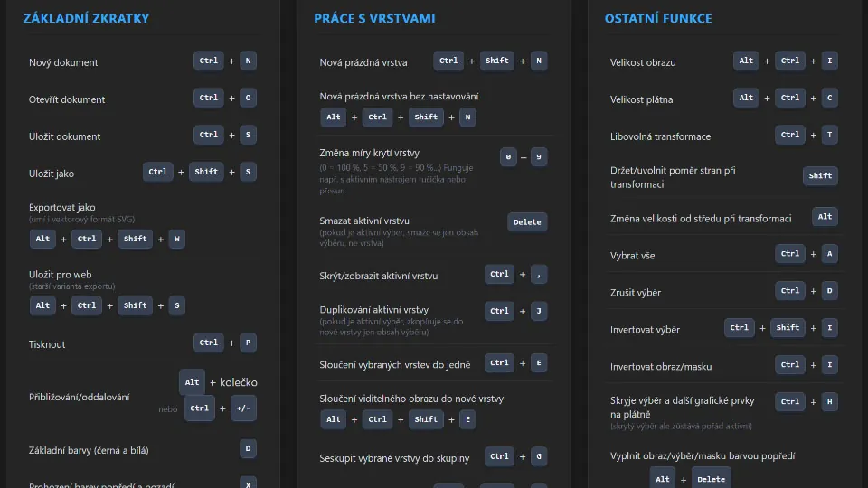Click the Shift key badge in Uložit jako row
This screenshot has height=488, width=868.
click(206, 172)
